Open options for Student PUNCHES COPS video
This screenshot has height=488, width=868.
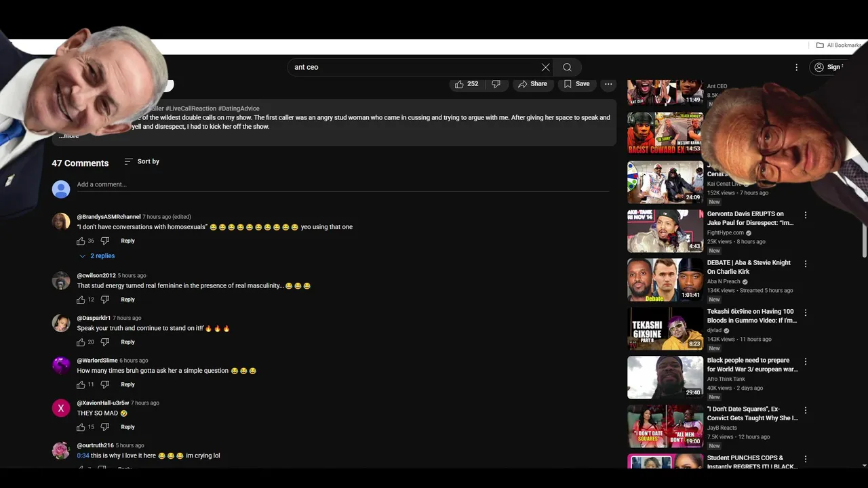(806, 459)
